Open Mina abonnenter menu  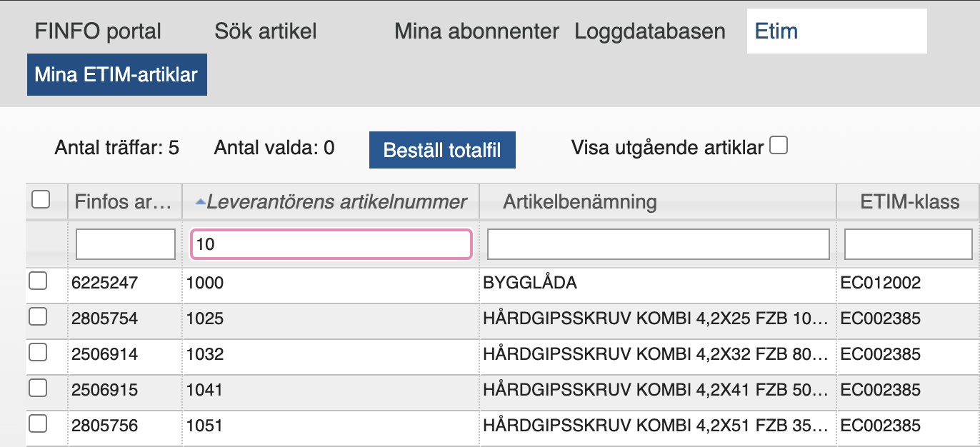(476, 31)
